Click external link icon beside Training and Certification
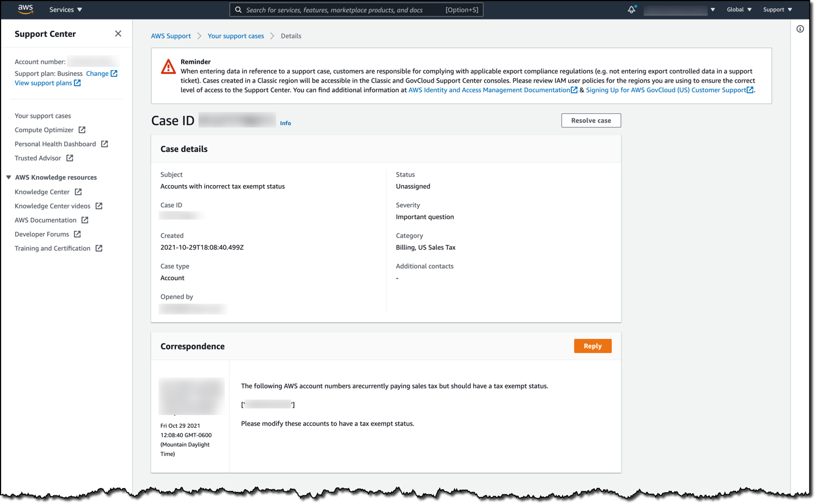The width and height of the screenshot is (815, 504). click(99, 248)
